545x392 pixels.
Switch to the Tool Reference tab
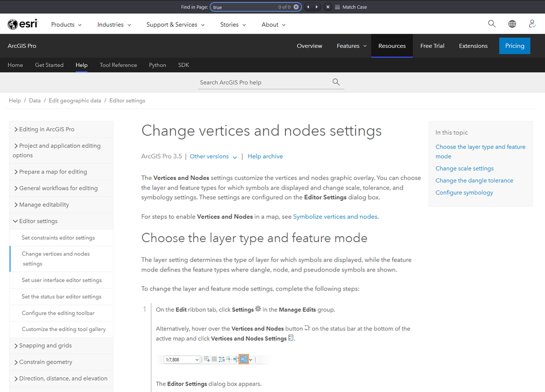[118, 65]
